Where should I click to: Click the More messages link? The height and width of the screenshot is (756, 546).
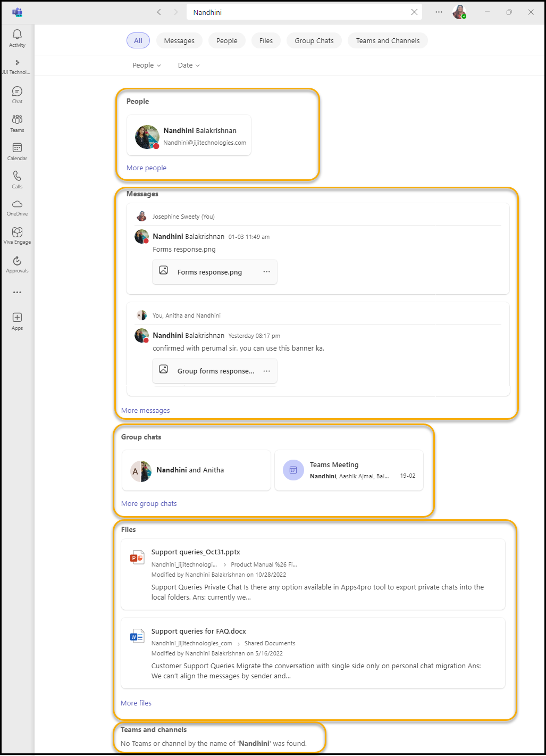[146, 411]
